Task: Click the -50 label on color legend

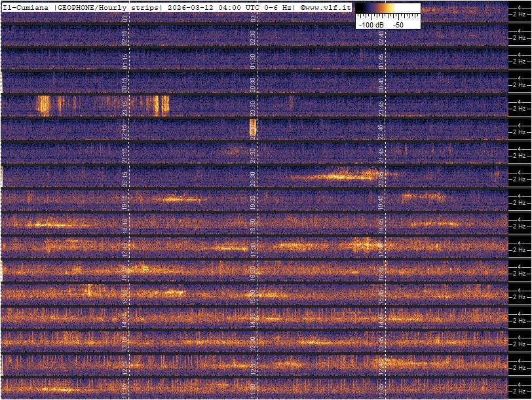Action: coord(398,24)
